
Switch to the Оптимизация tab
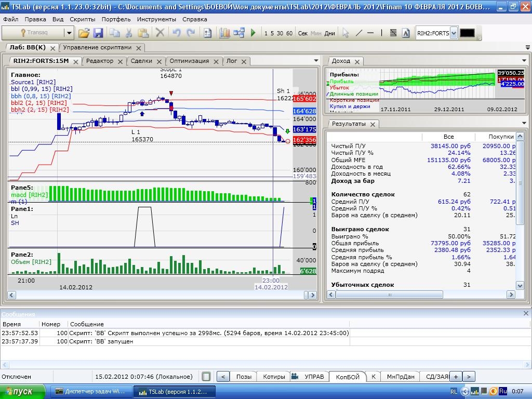189,61
